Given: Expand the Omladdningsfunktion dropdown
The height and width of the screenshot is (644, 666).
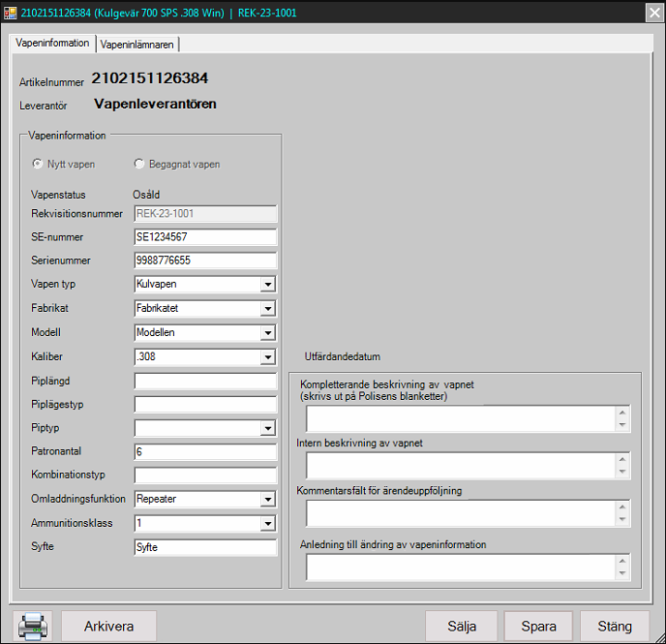Looking at the screenshot, I should point(268,500).
